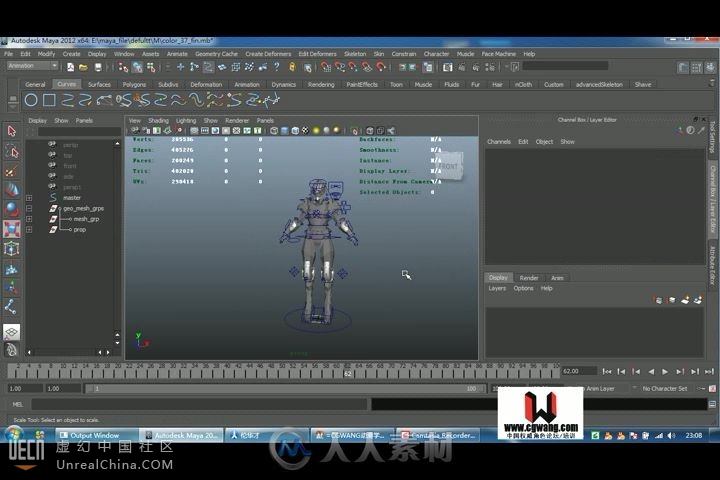
Task: Open the Geometry Cache menu
Action: pos(216,54)
